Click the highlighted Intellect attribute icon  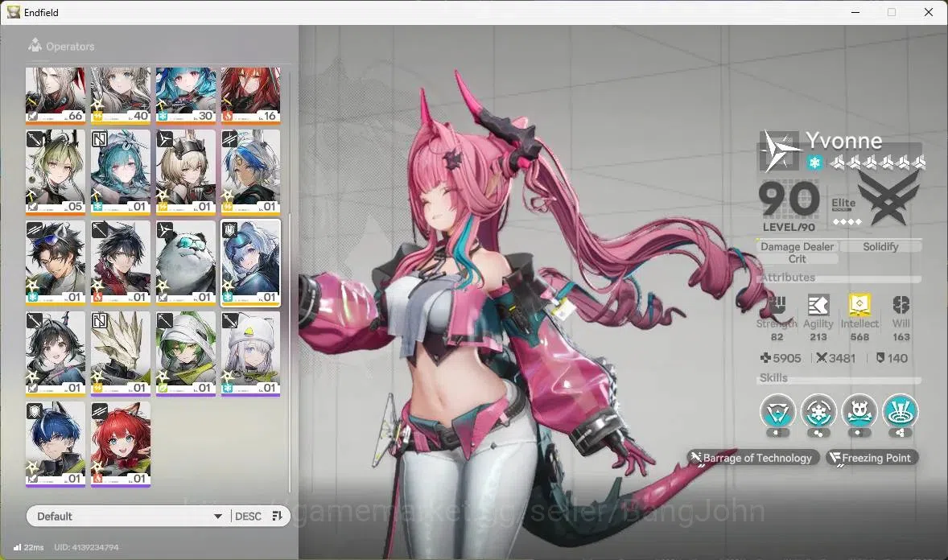[x=859, y=305]
